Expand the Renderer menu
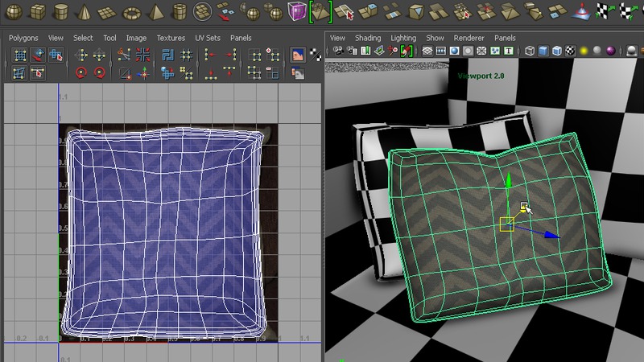 click(x=469, y=38)
